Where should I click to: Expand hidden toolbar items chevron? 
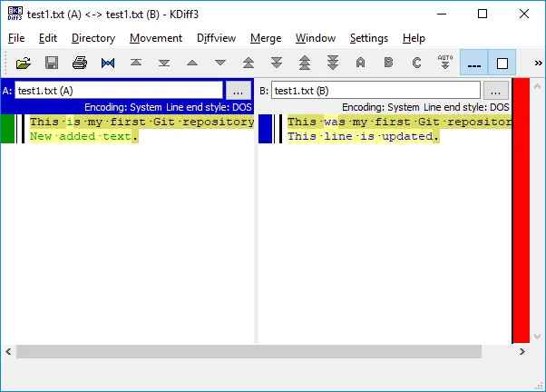[539, 64]
